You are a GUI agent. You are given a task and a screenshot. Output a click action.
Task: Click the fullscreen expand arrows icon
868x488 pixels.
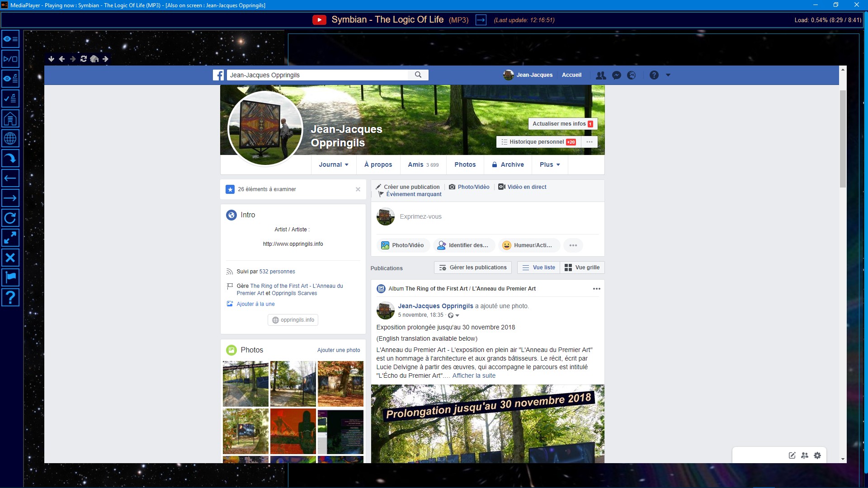10,237
